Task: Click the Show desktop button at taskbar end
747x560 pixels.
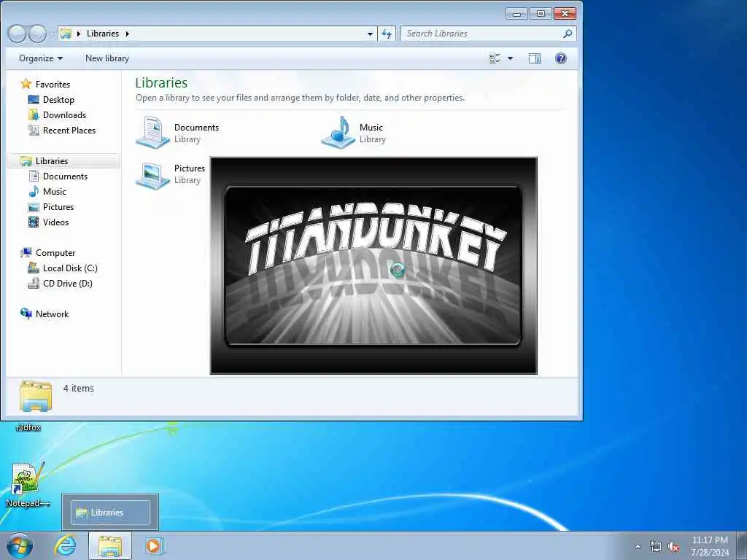Action: click(742, 545)
